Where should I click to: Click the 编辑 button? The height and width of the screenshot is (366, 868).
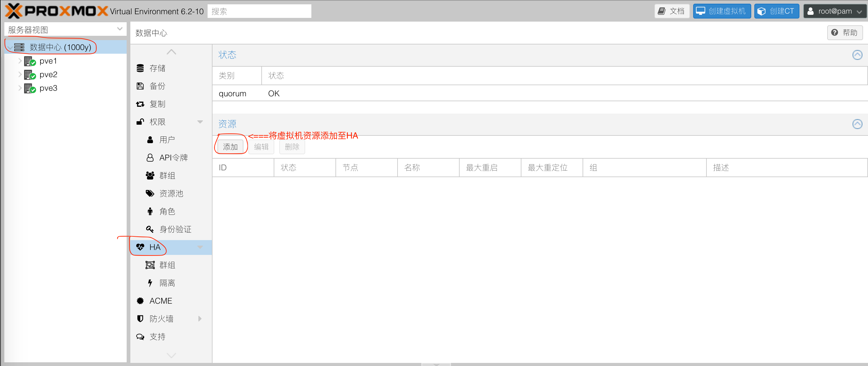pyautogui.click(x=261, y=147)
